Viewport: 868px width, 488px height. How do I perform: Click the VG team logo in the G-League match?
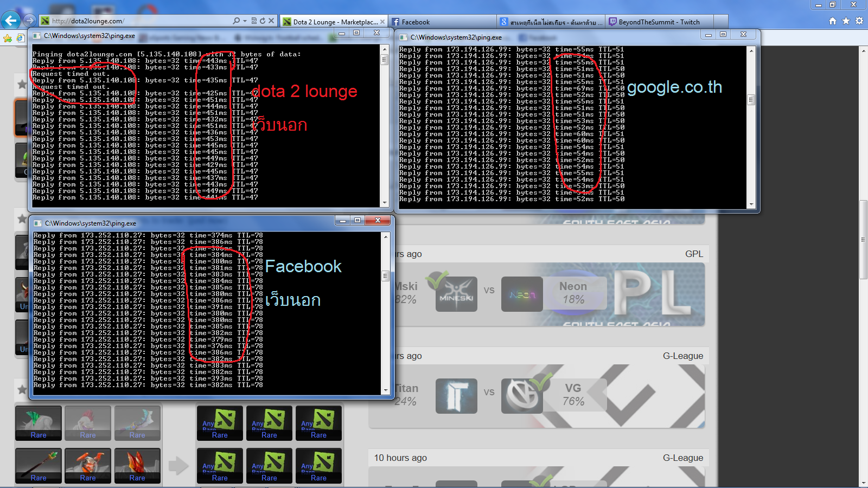[522, 396]
